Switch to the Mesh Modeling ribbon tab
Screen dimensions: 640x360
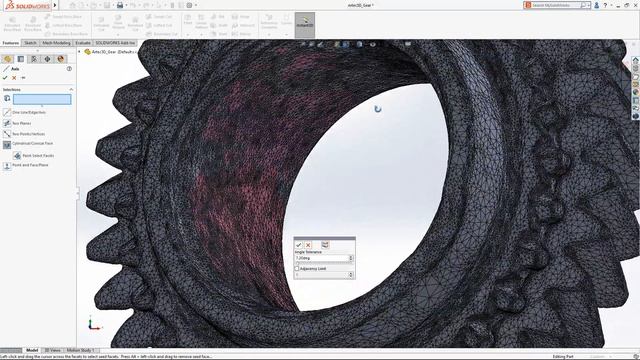click(56, 43)
